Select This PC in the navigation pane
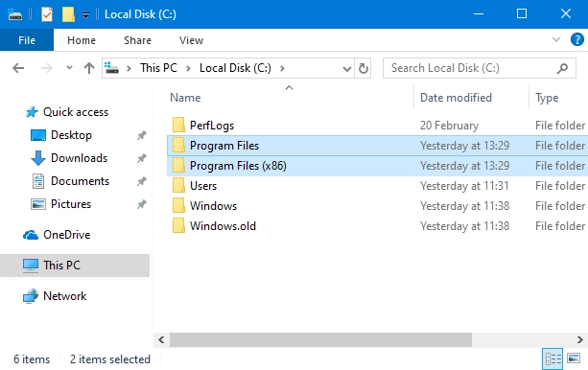This screenshot has height=370, width=588. pos(75,266)
